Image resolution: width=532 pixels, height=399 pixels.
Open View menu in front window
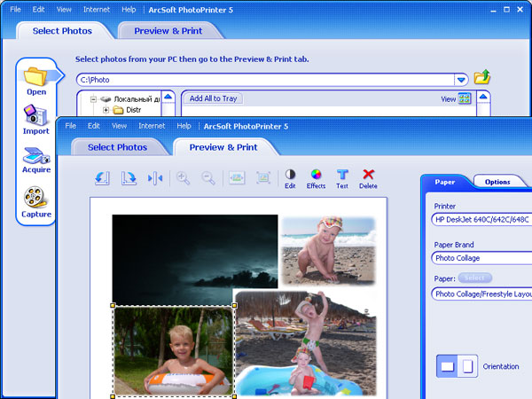tap(119, 126)
